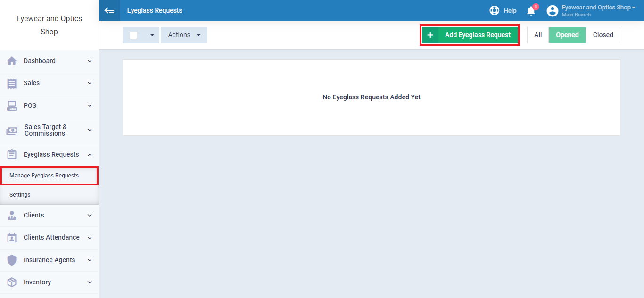Open the Help lifebuoy icon
The image size is (644, 298).
(x=494, y=10)
